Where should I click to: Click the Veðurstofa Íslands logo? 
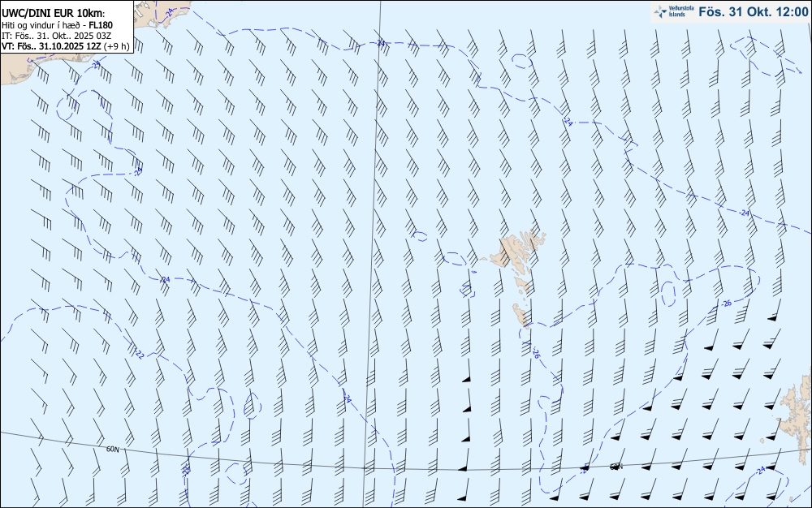pos(674,11)
